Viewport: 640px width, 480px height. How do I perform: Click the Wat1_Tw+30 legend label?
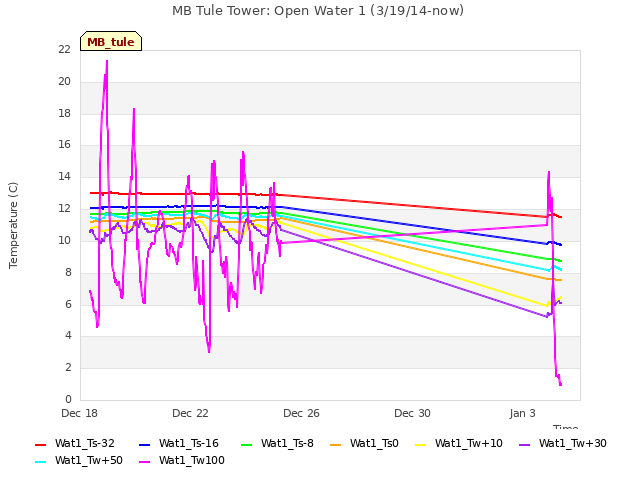(x=573, y=443)
